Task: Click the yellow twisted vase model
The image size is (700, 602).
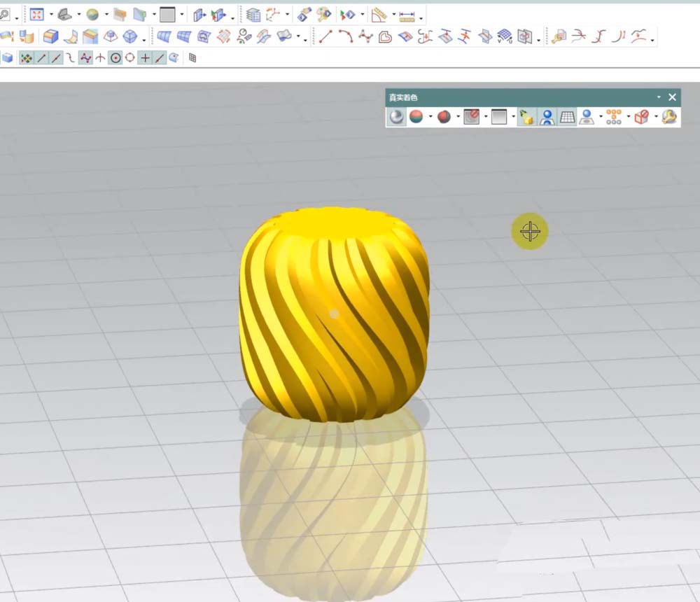Action: pos(334,314)
